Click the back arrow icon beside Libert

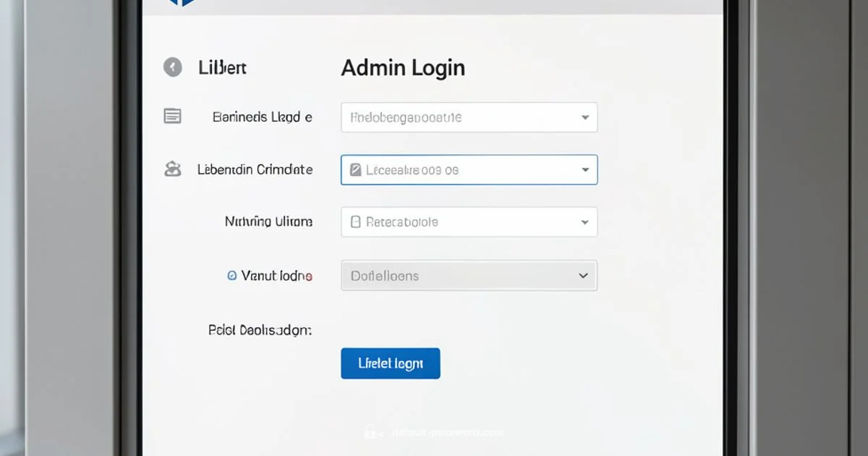(x=172, y=67)
